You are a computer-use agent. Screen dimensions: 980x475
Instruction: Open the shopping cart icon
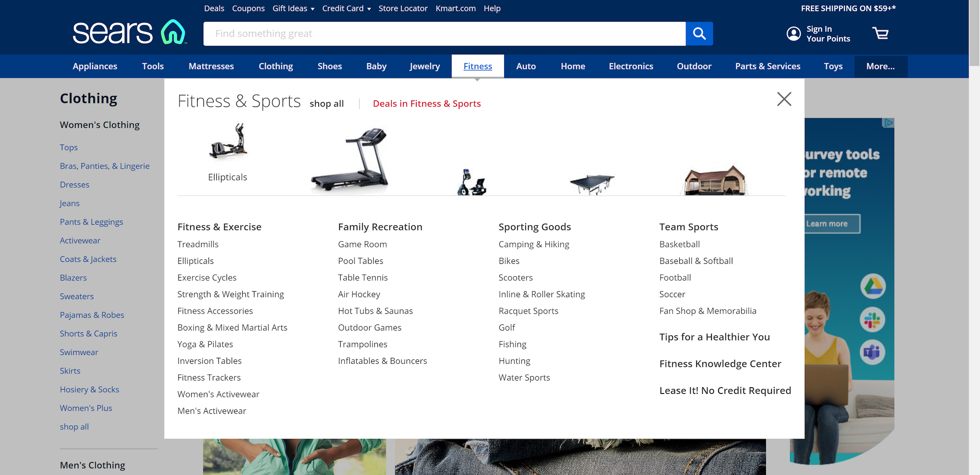(880, 33)
